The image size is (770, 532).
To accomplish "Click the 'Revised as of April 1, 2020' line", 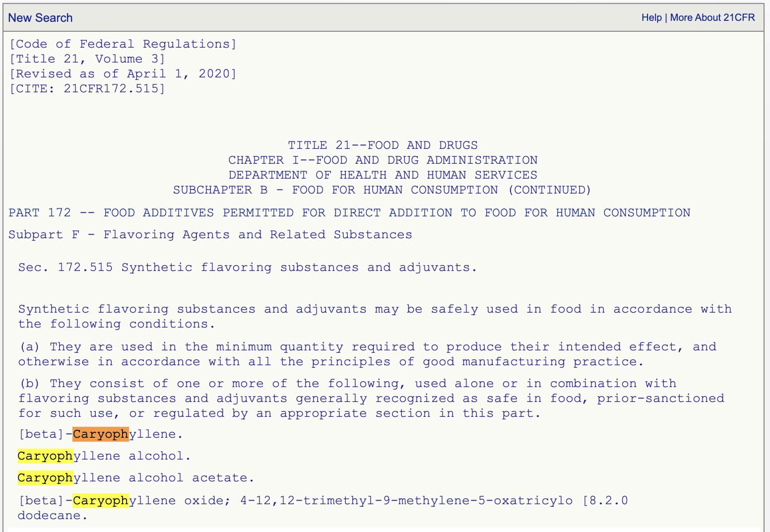I will point(123,74).
